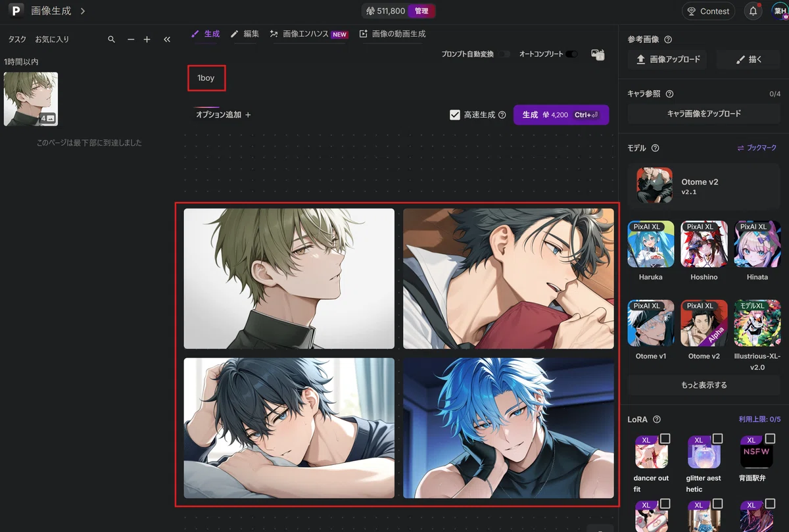The height and width of the screenshot is (532, 789).
Task: Click the LoRA 利用上限: 0/5 text
Action: 759,420
